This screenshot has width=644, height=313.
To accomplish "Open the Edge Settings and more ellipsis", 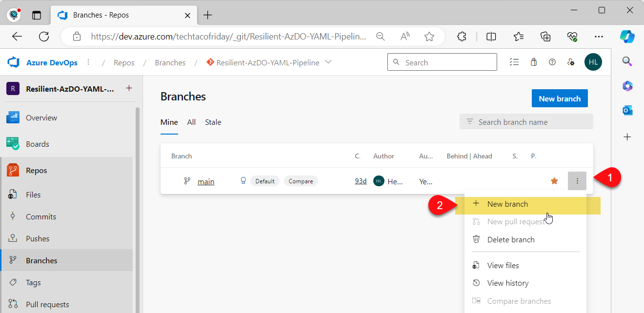I will [599, 37].
